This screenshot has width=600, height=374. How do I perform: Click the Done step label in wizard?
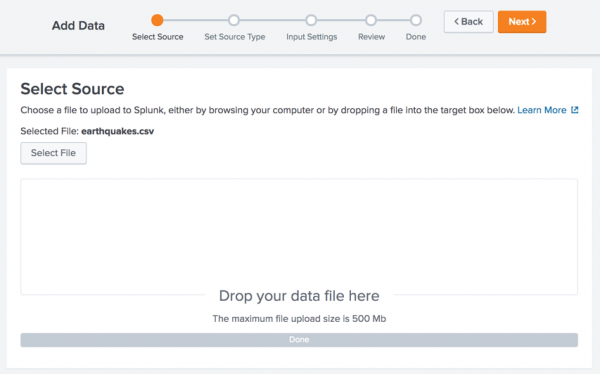pyautogui.click(x=416, y=37)
